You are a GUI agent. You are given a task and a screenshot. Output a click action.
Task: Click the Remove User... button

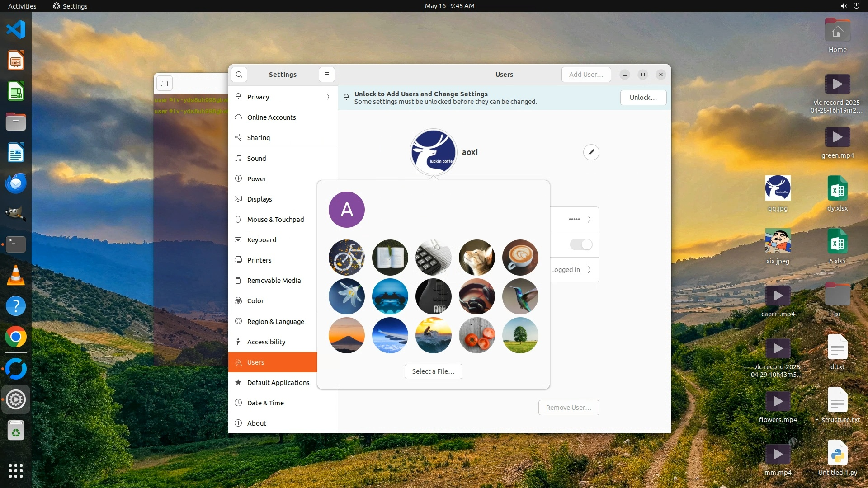(568, 408)
